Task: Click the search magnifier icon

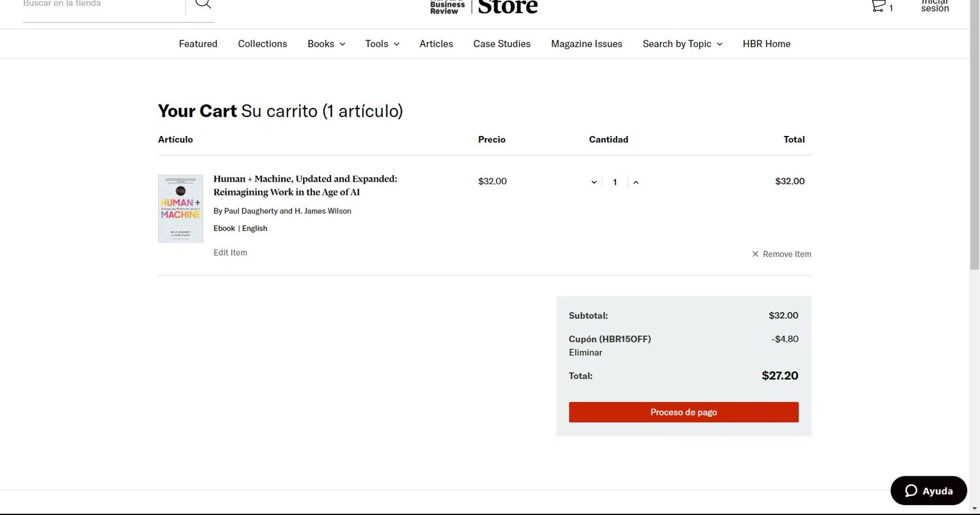Action: coord(203,3)
